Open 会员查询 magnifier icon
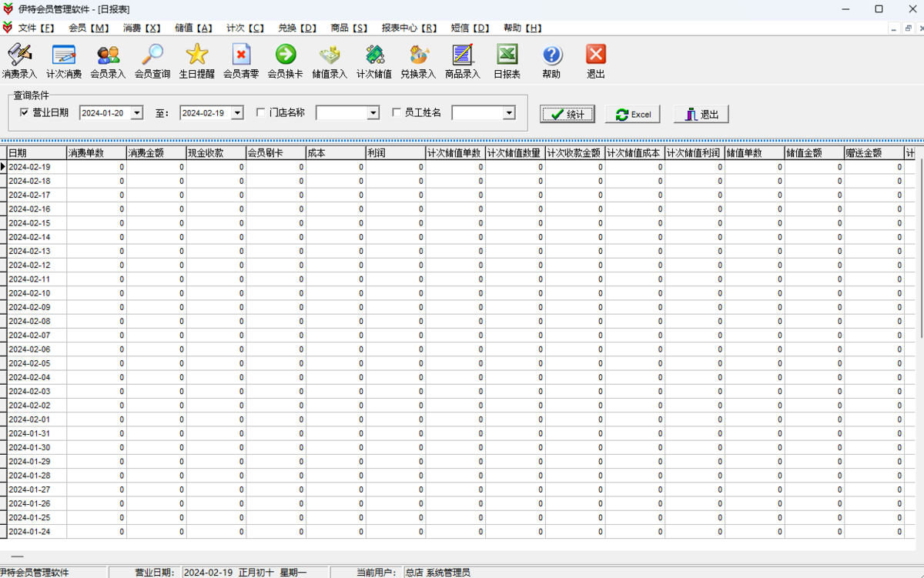This screenshot has width=924, height=578. click(152, 62)
